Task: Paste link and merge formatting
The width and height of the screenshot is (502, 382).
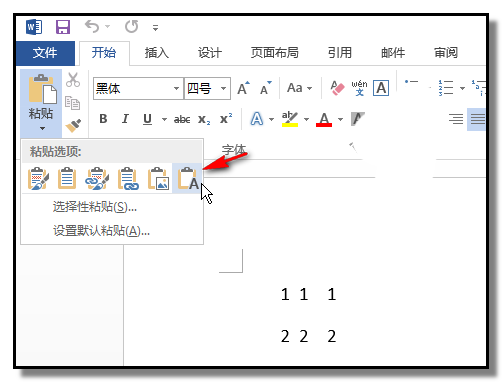Action: coord(128,178)
